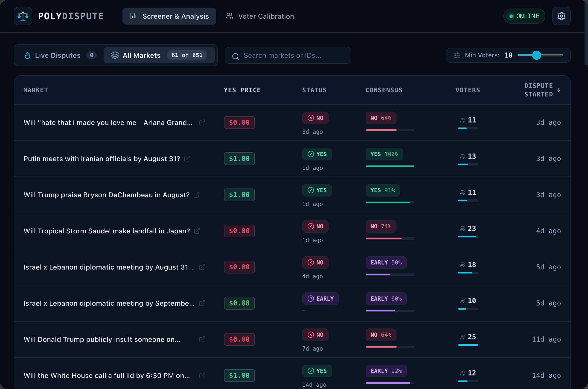Click the Min Voters filter sliders icon
This screenshot has width=588, height=389.
coord(457,55)
